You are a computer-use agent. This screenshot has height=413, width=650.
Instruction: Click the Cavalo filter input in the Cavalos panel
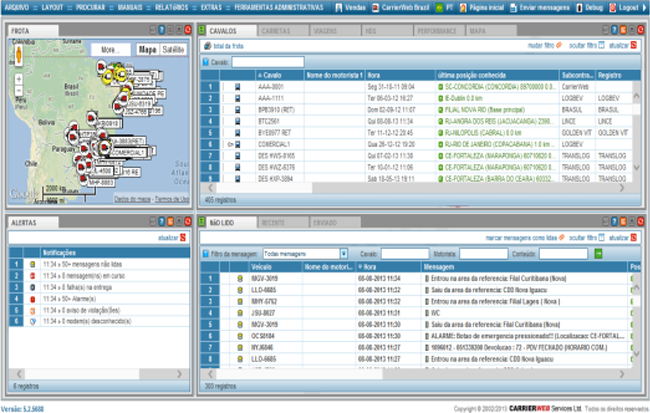click(x=268, y=62)
